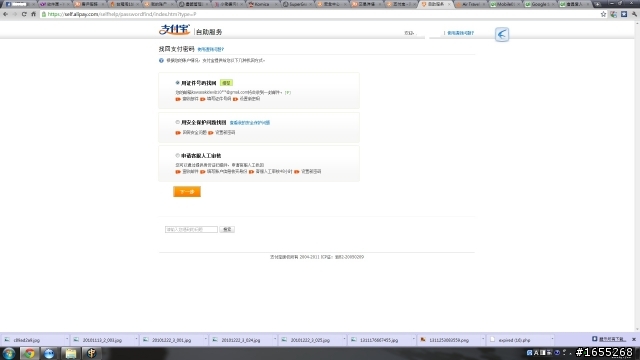This screenshot has width=640, height=360.
Task: Expand menu for 20101222_3_024.jpg download
Action: click(275, 340)
